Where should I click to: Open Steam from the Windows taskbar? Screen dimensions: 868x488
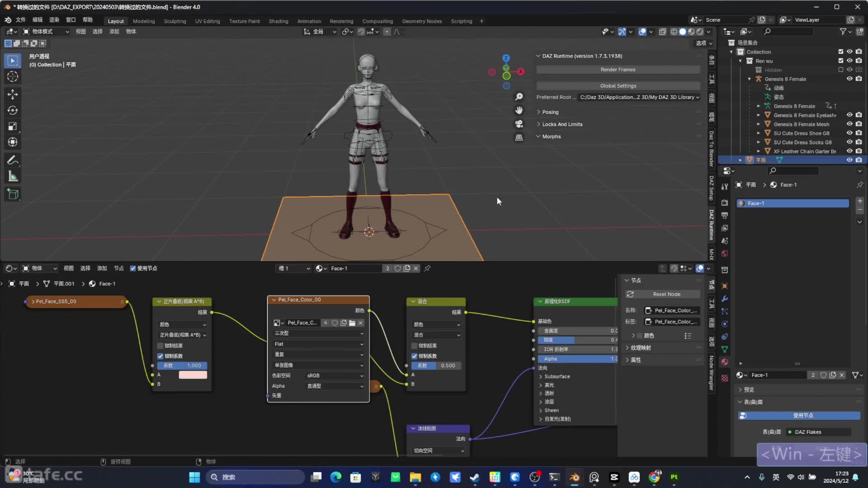[475, 477]
